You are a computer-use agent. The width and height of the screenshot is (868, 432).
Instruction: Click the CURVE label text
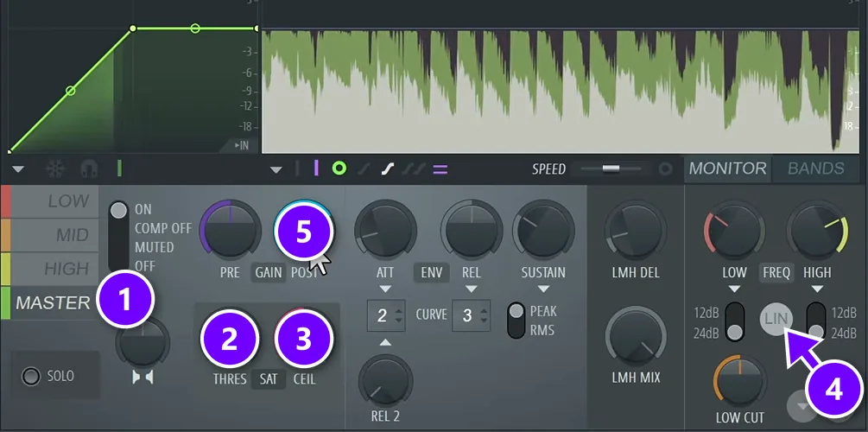point(432,315)
